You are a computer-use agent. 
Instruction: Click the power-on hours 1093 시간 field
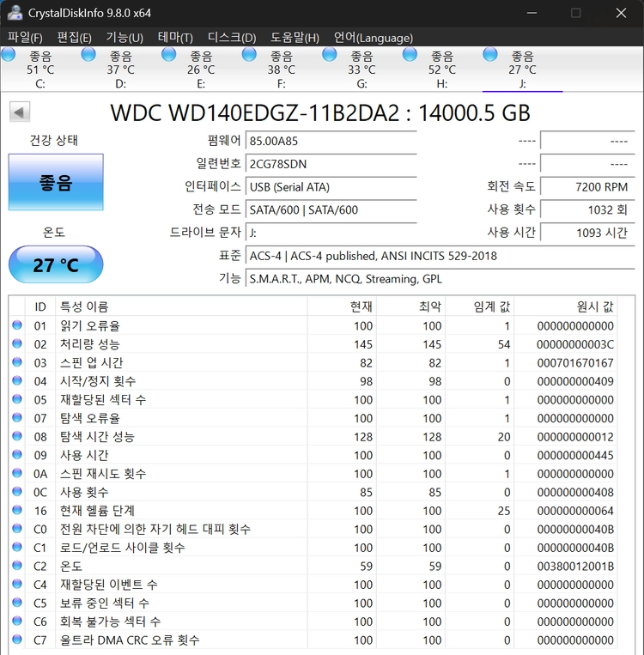(x=587, y=233)
